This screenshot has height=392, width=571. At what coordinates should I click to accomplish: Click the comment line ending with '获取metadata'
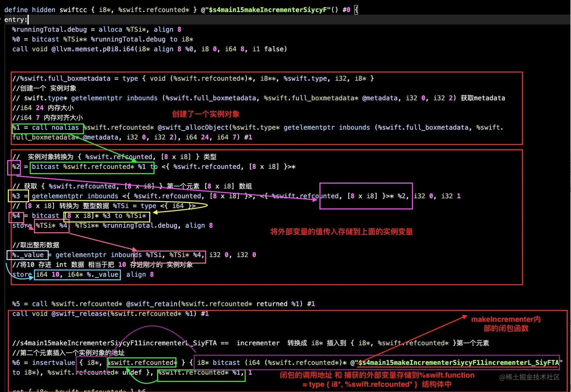259,98
